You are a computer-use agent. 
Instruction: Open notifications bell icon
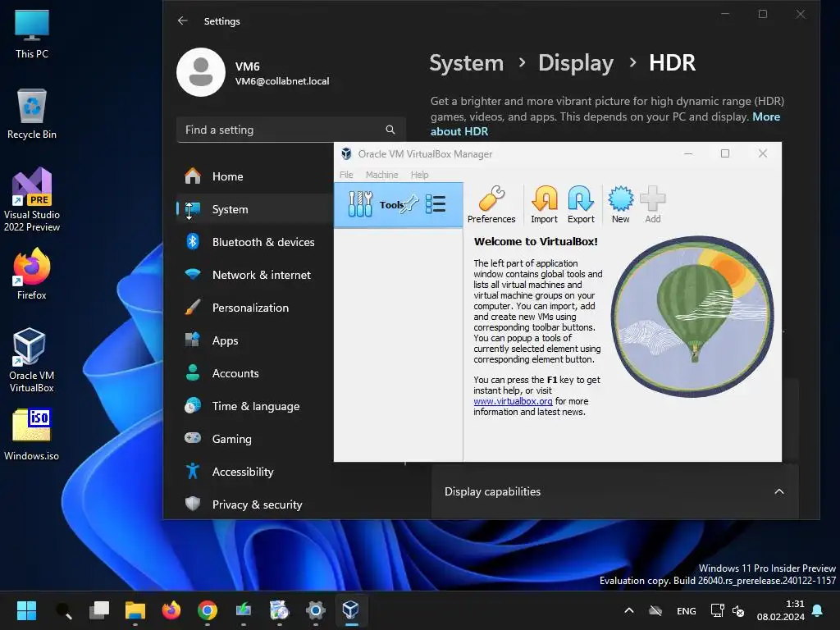817,610
